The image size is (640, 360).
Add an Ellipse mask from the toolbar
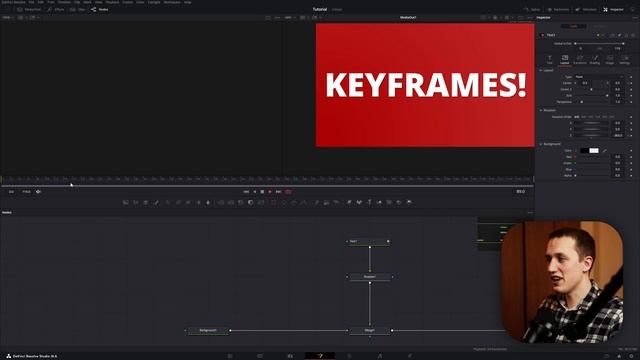(x=284, y=202)
